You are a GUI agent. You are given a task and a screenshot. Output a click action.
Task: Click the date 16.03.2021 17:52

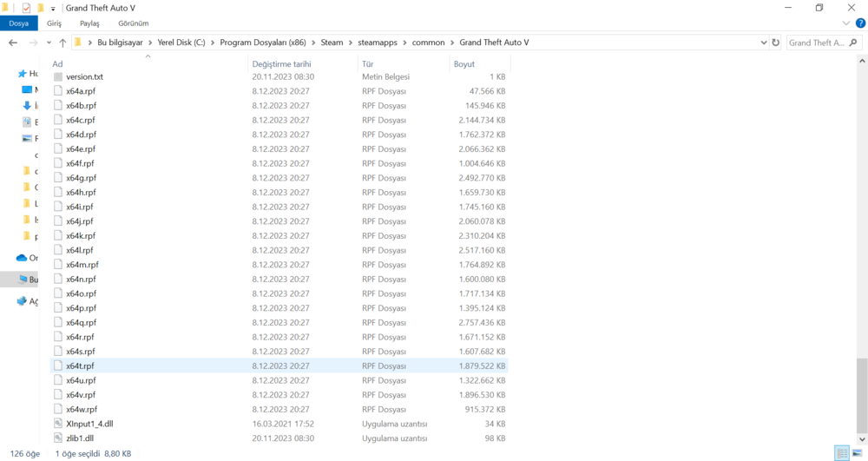(283, 424)
